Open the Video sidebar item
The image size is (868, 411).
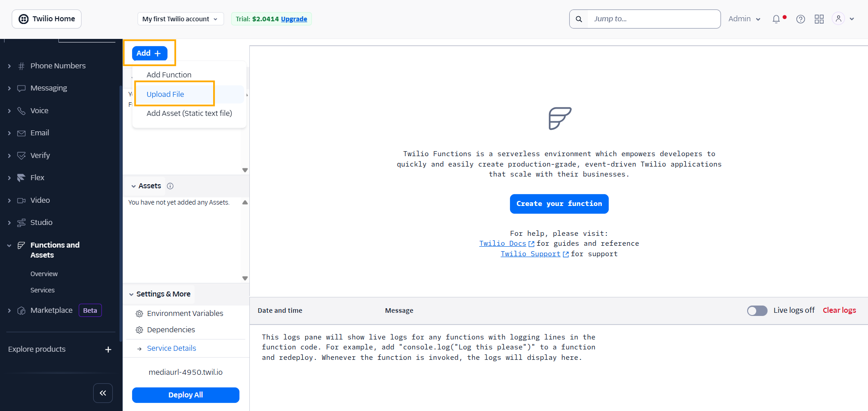[40, 200]
